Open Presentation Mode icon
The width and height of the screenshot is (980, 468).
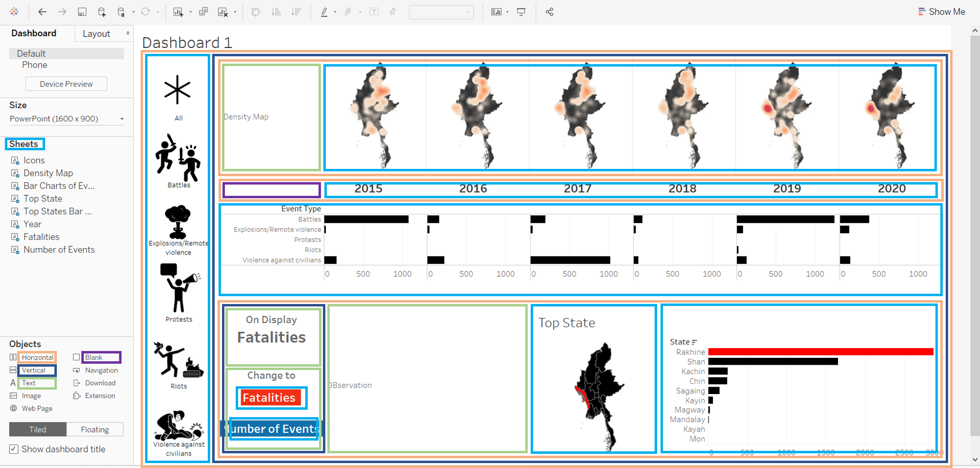(x=521, y=12)
